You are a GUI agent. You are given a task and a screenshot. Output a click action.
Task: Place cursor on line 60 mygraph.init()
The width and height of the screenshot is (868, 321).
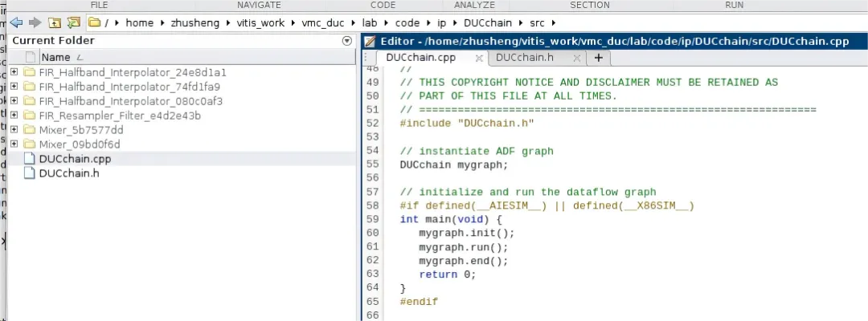pyautogui.click(x=466, y=233)
